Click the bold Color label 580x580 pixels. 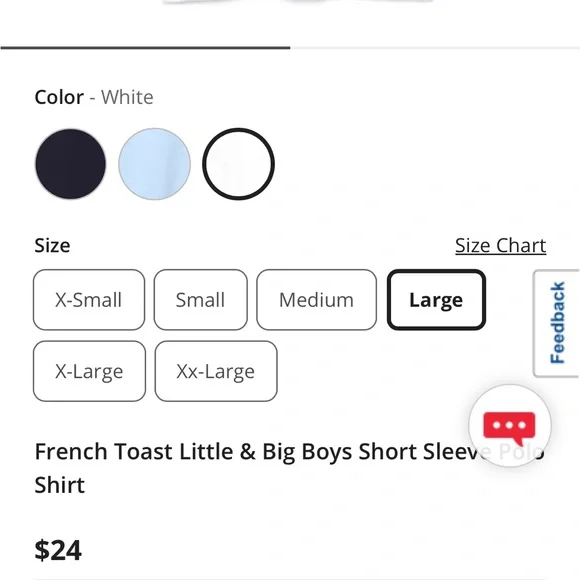(x=59, y=97)
